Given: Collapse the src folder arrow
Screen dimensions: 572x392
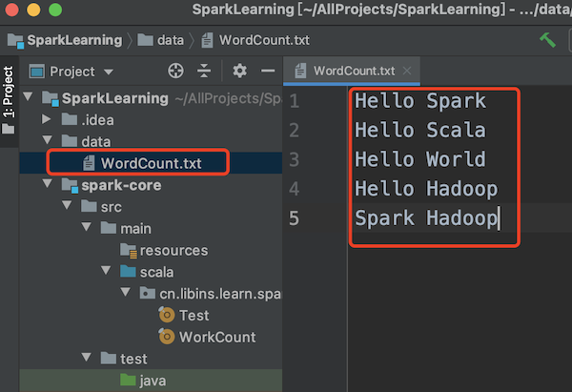Looking at the screenshot, I should (67, 206).
